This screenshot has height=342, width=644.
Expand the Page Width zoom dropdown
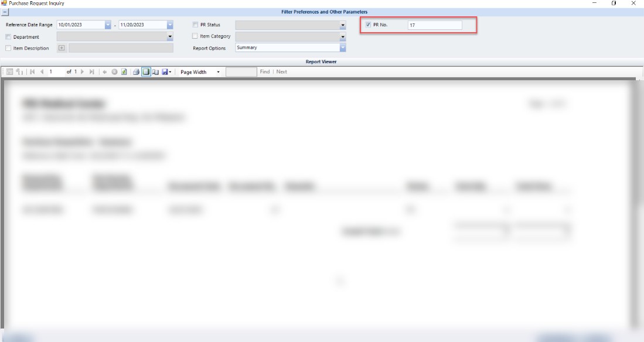point(218,72)
